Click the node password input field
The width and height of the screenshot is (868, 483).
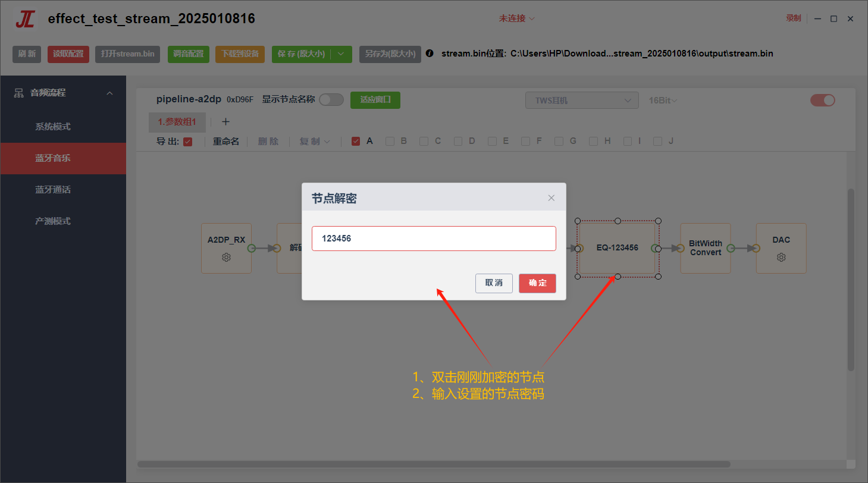tap(434, 239)
